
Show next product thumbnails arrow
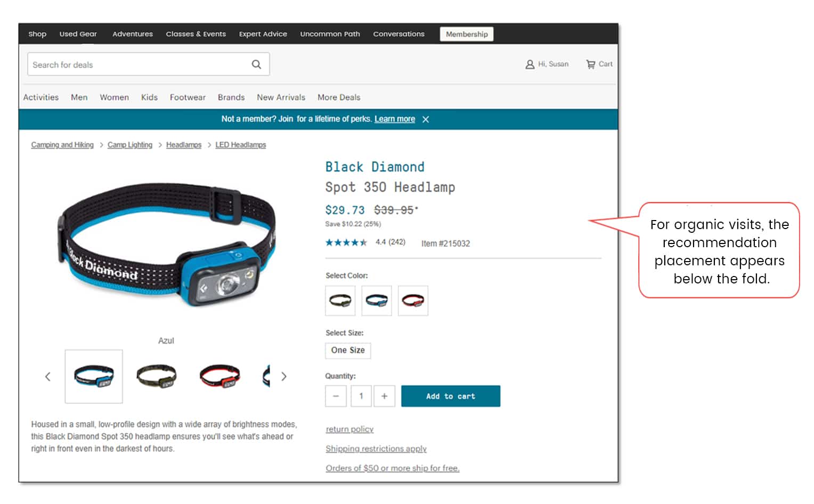[x=284, y=377]
